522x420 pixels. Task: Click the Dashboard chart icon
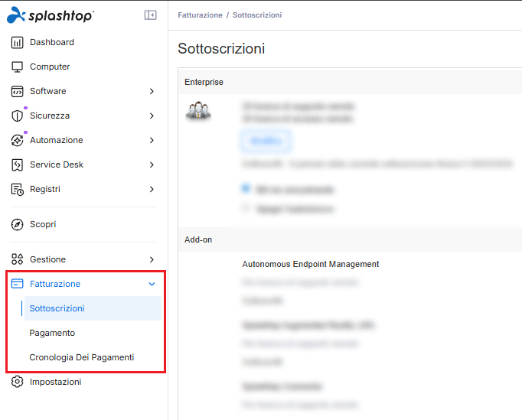[x=18, y=43]
